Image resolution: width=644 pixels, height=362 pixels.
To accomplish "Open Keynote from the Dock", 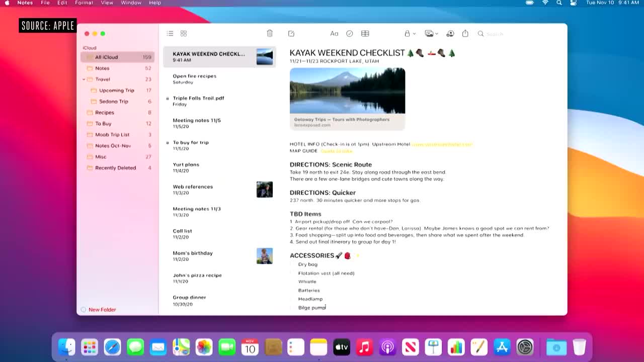I will click(433, 347).
